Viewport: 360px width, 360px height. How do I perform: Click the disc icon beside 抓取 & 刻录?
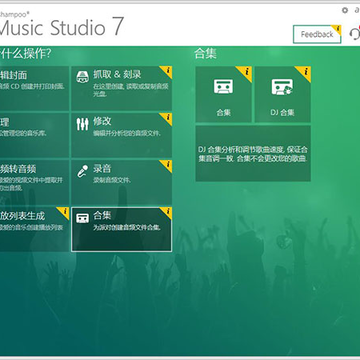82,77
